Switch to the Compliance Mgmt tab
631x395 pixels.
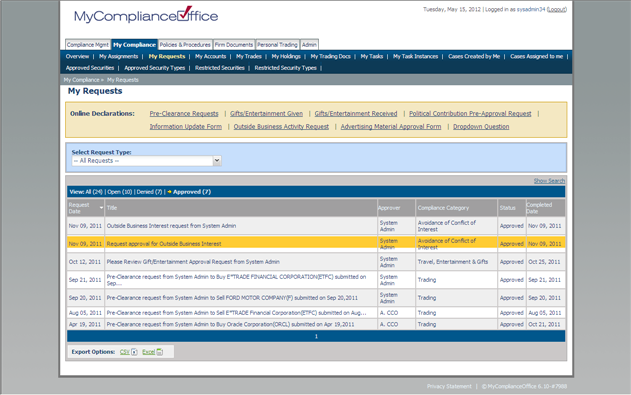coord(88,45)
